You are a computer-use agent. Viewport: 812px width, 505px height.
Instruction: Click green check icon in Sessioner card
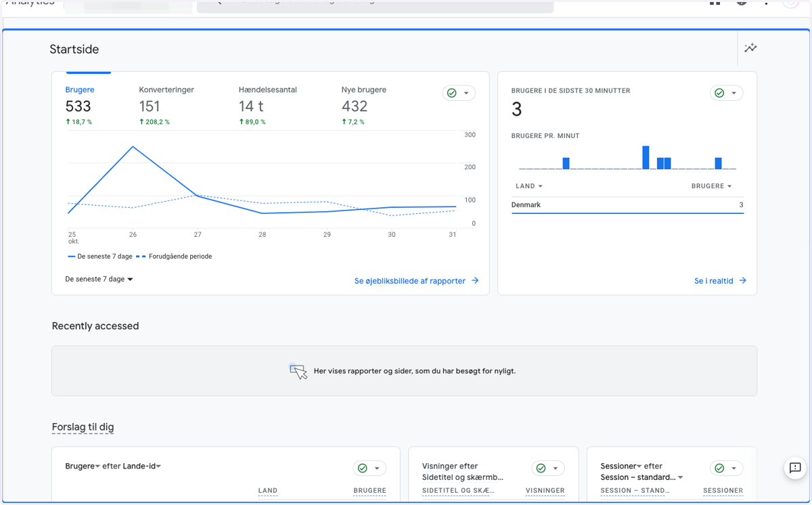pos(719,468)
